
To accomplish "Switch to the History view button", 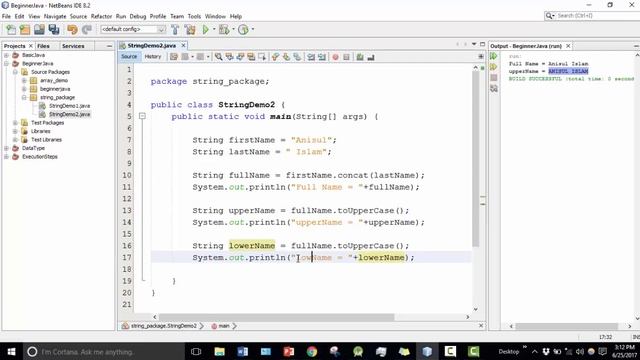I will [x=153, y=57].
